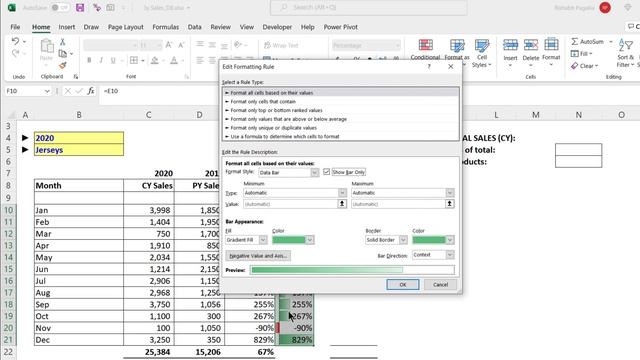This screenshot has height=360, width=640.
Task: Click Maximum Value range selector button
Action: point(449,204)
